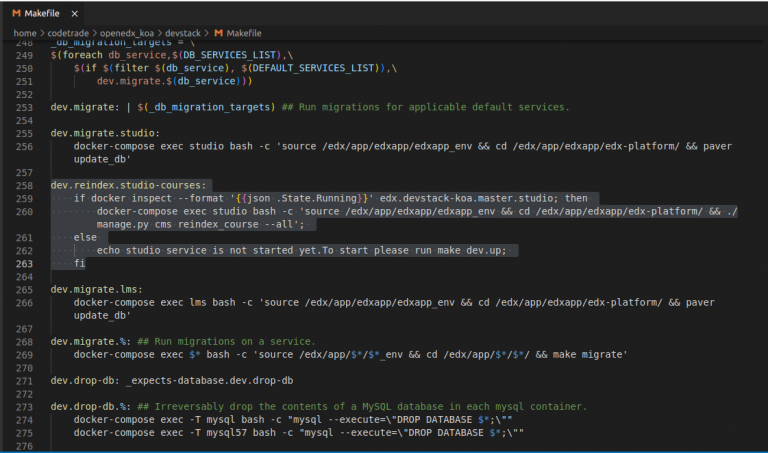Click line number 263 in the gutter
This screenshot has width=768, height=453.
click(x=26, y=263)
